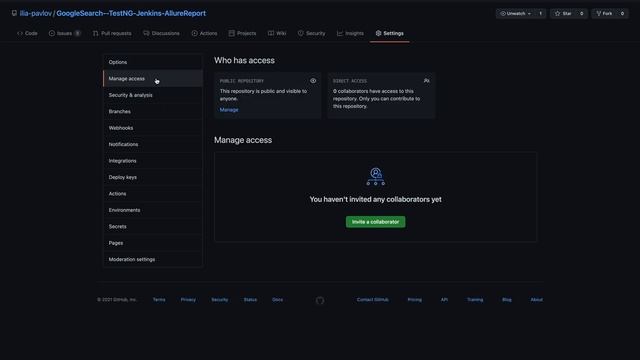Click the watchers count next to Unwatch
640x360 pixels.
(540, 13)
